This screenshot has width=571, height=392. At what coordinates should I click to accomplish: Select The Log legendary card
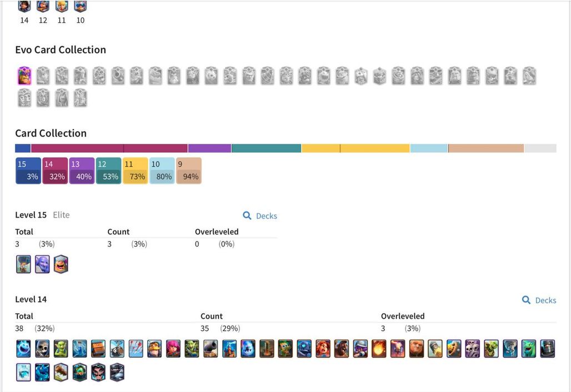61,373
